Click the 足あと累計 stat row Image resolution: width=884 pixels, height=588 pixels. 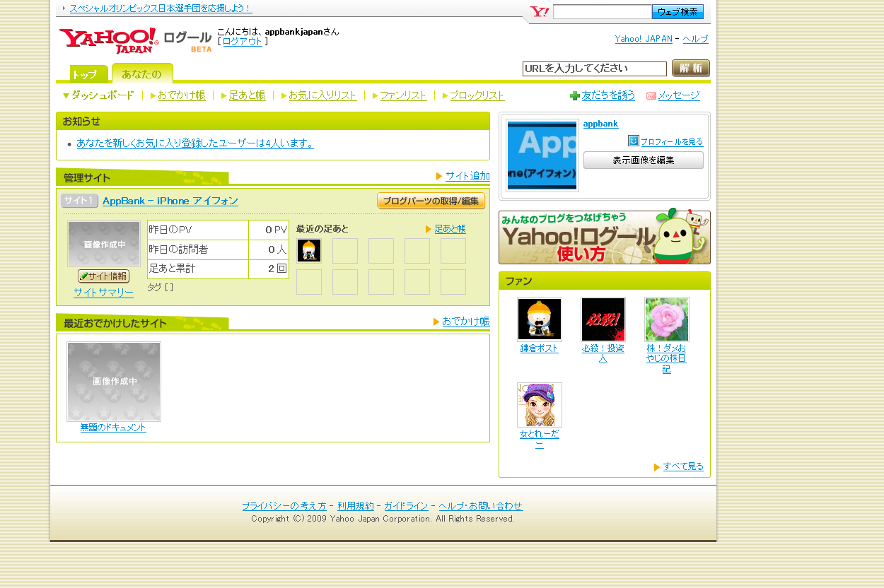pyautogui.click(x=218, y=269)
